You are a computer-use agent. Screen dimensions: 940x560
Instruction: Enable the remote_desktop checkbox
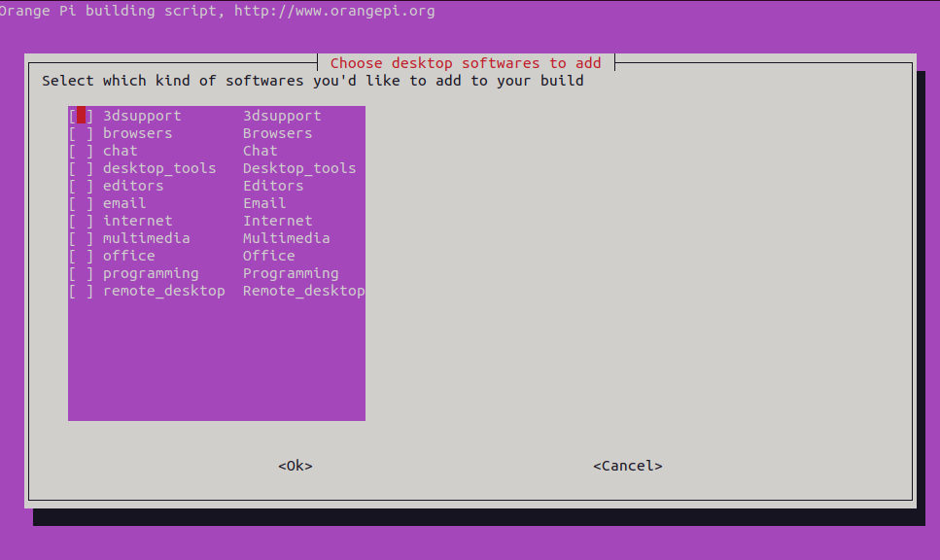[x=82, y=291]
